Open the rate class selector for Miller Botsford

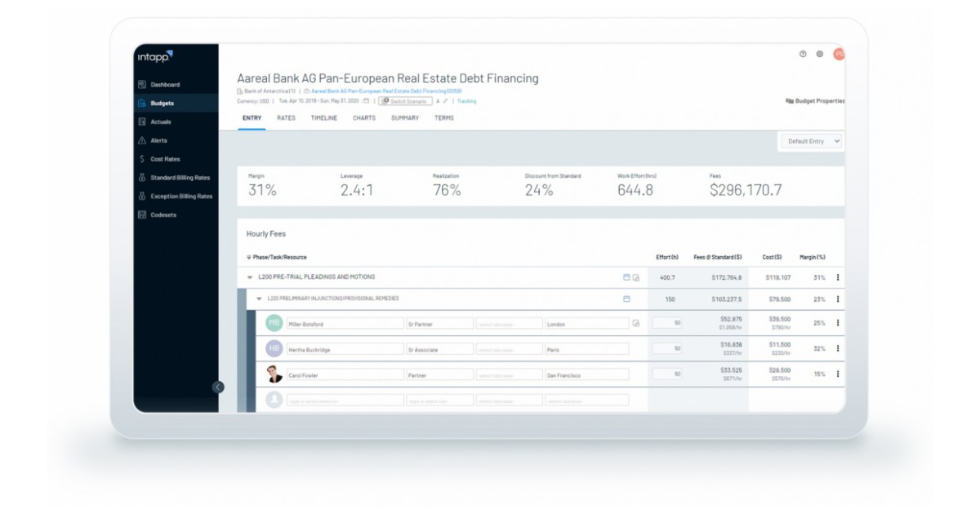point(509,324)
